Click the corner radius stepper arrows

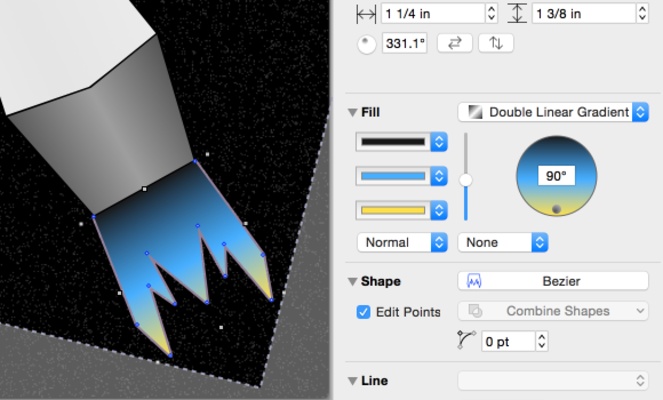(542, 341)
